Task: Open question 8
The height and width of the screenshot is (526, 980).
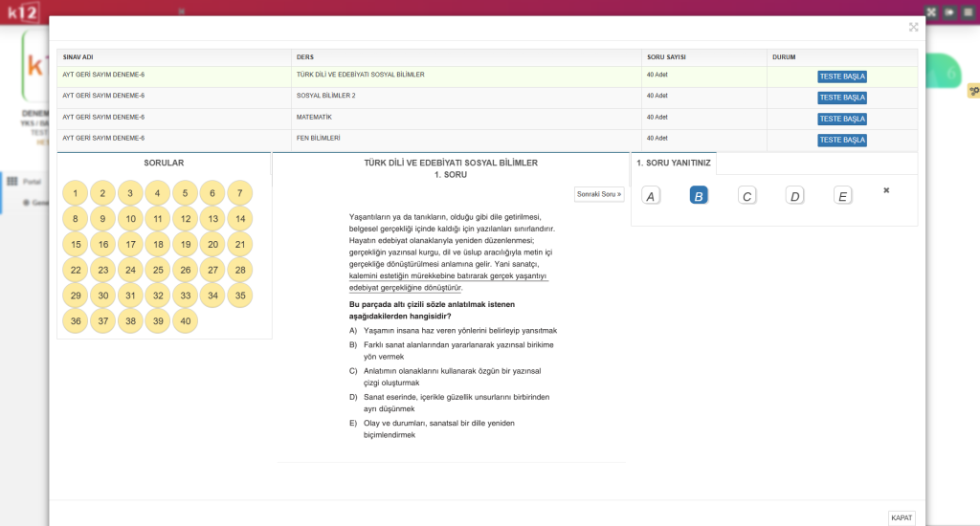Action: [x=75, y=219]
